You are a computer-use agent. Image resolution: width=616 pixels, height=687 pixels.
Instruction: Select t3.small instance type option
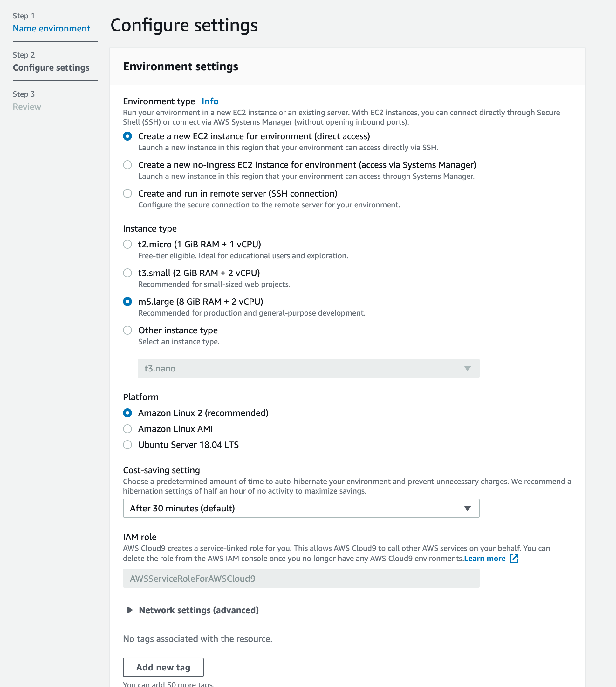coord(127,273)
